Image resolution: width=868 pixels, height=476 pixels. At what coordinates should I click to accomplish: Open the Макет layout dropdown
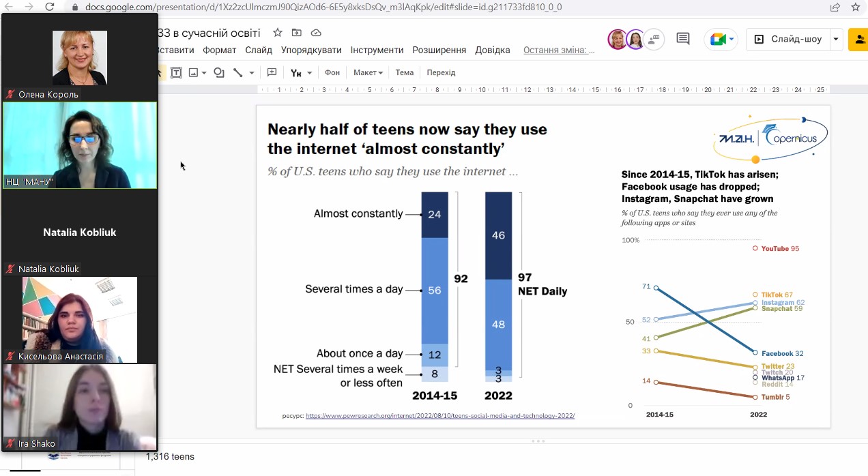tap(368, 72)
